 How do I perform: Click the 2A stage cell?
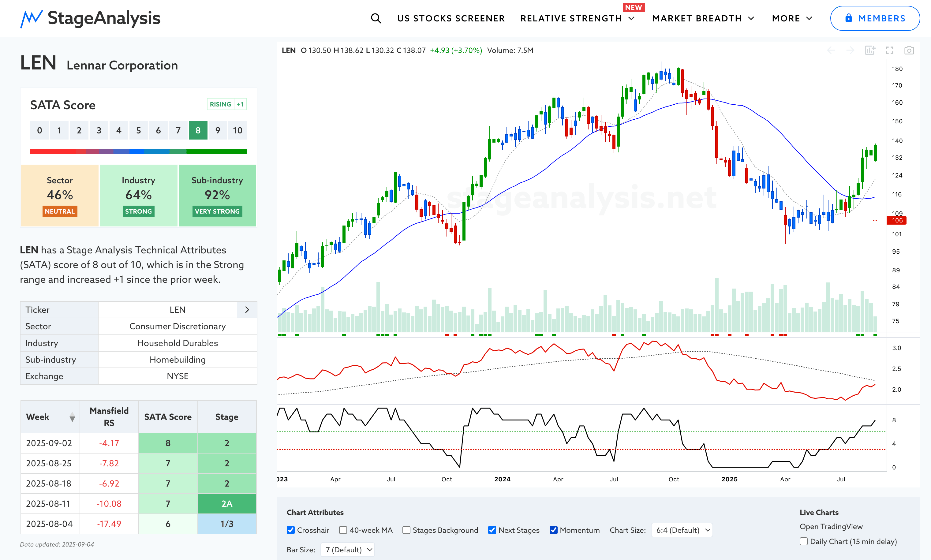point(227,504)
